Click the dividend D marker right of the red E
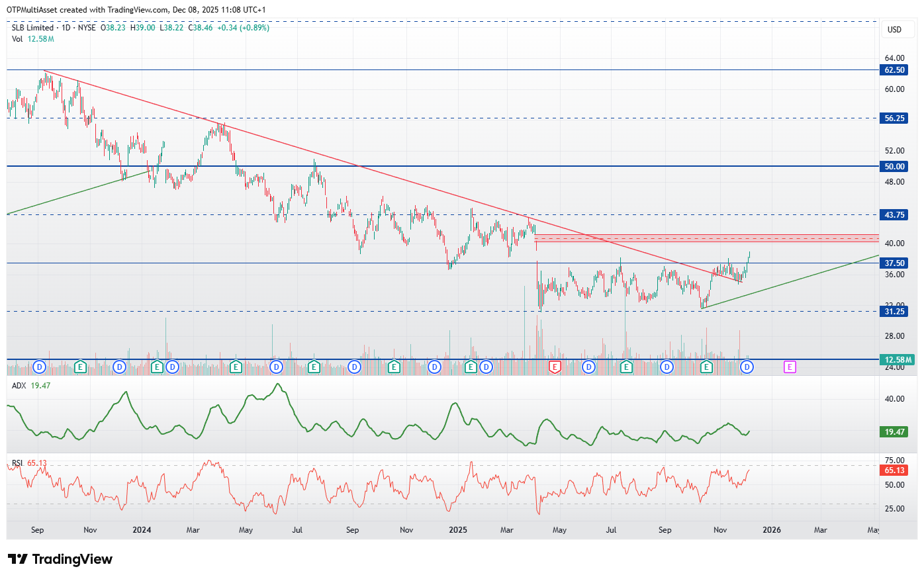 click(x=588, y=367)
